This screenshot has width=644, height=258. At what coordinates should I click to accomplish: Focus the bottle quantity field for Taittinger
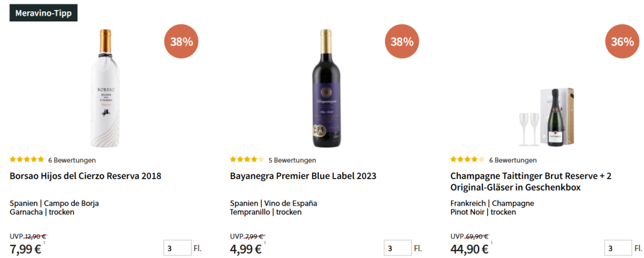[618, 249]
